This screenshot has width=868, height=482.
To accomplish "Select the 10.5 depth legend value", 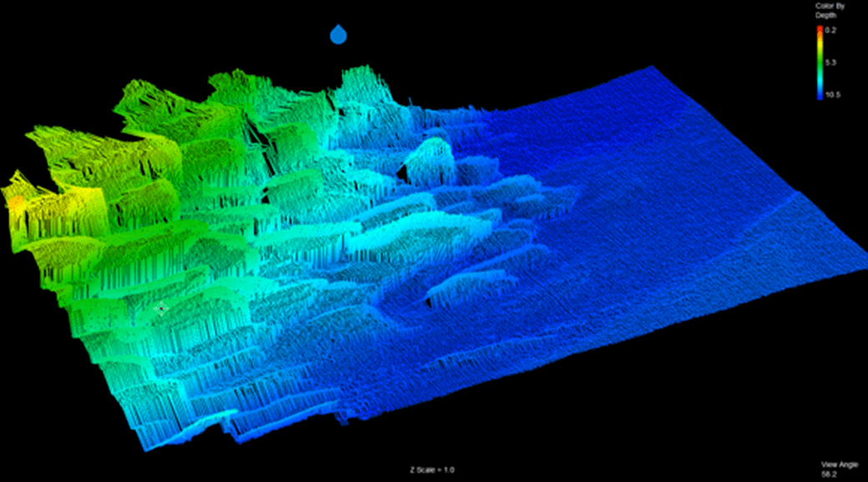I will [x=832, y=95].
